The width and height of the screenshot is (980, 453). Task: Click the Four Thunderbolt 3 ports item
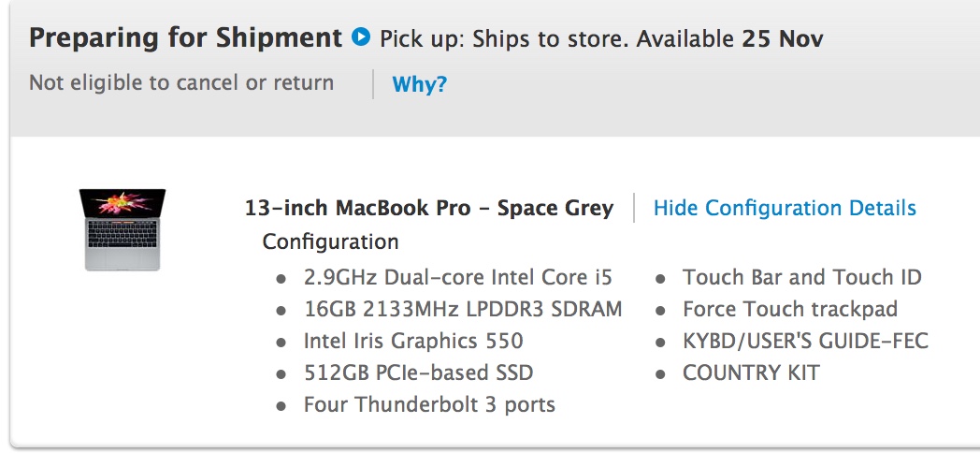click(x=429, y=404)
